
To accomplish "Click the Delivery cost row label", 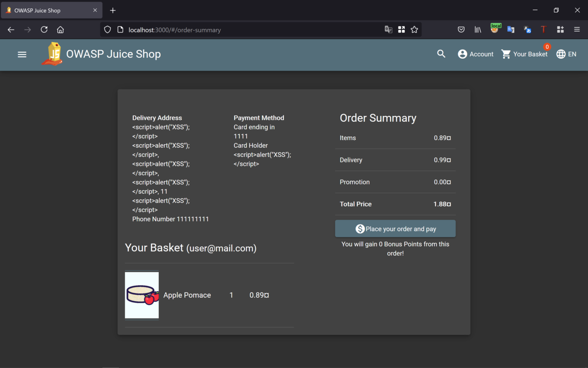I will (351, 160).
